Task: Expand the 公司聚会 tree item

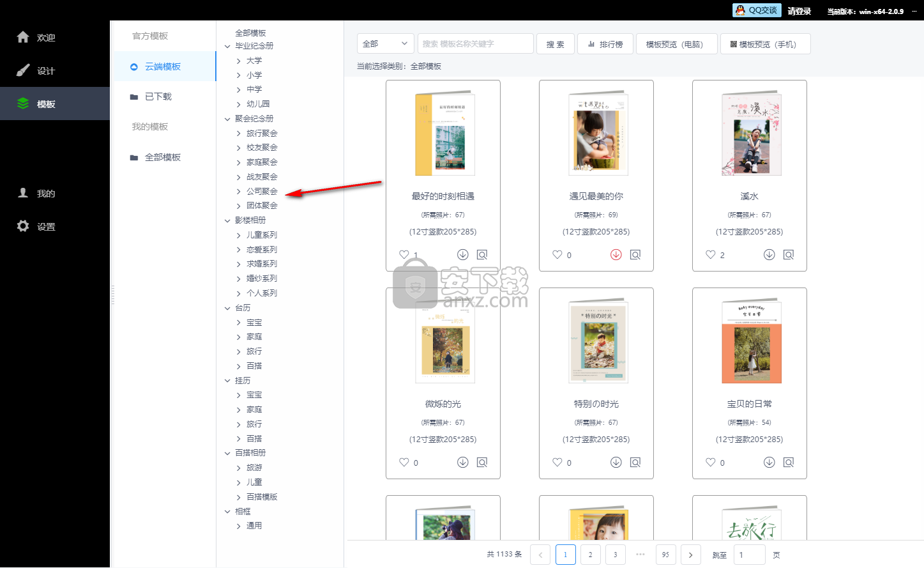Action: pyautogui.click(x=239, y=192)
